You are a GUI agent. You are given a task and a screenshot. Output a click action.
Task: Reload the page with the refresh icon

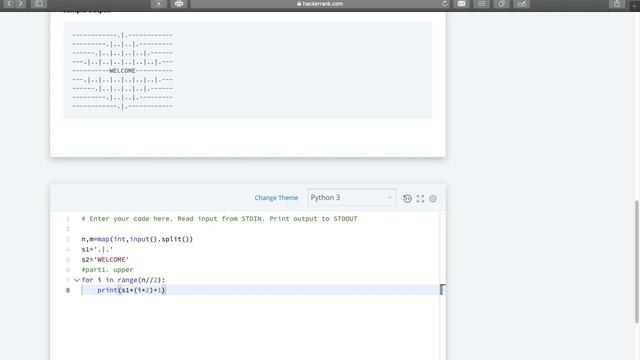(x=444, y=4)
